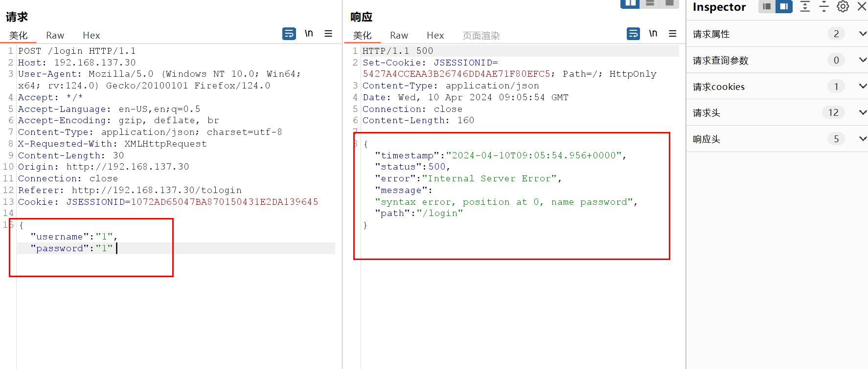Click the User-Agent header in request
This screenshot has height=369, width=868.
(x=160, y=80)
